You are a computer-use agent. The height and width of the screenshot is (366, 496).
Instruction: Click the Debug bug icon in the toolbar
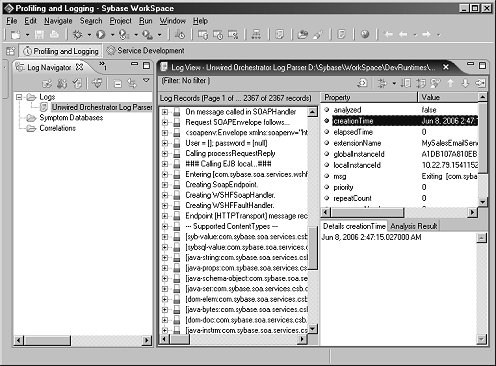[x=78, y=34]
